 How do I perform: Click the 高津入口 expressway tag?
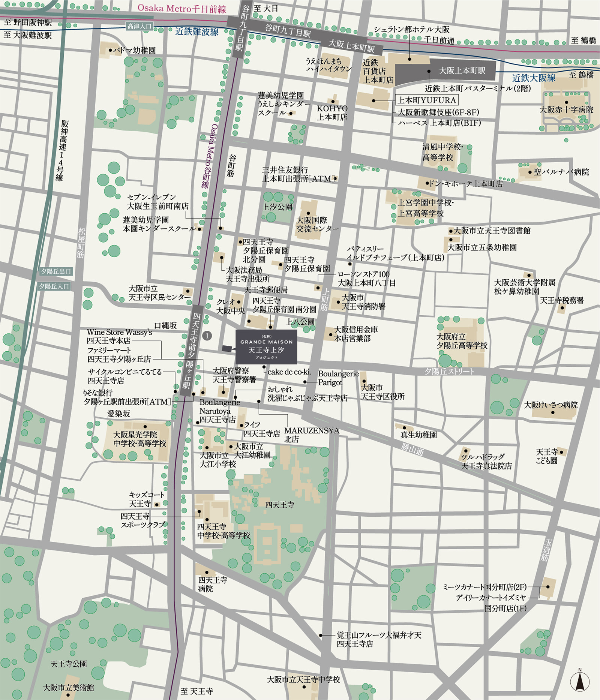[x=139, y=26]
